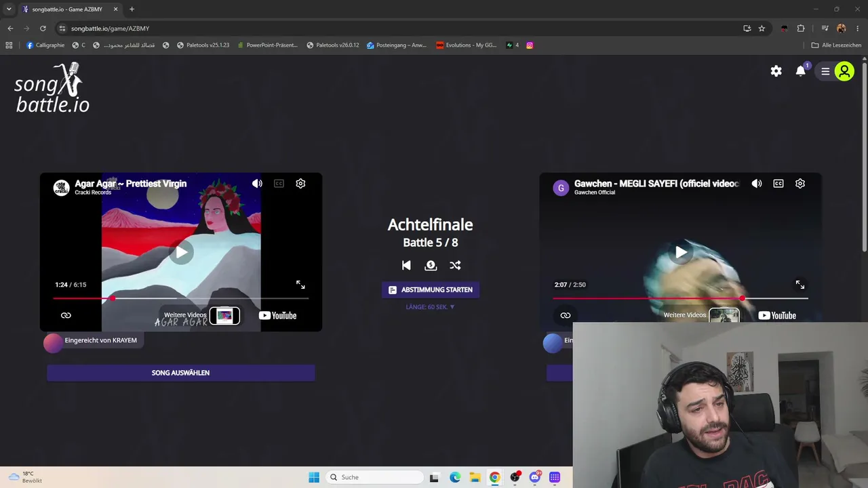Open Cracki Records channel avatar
This screenshot has height=488, width=868.
click(62, 188)
